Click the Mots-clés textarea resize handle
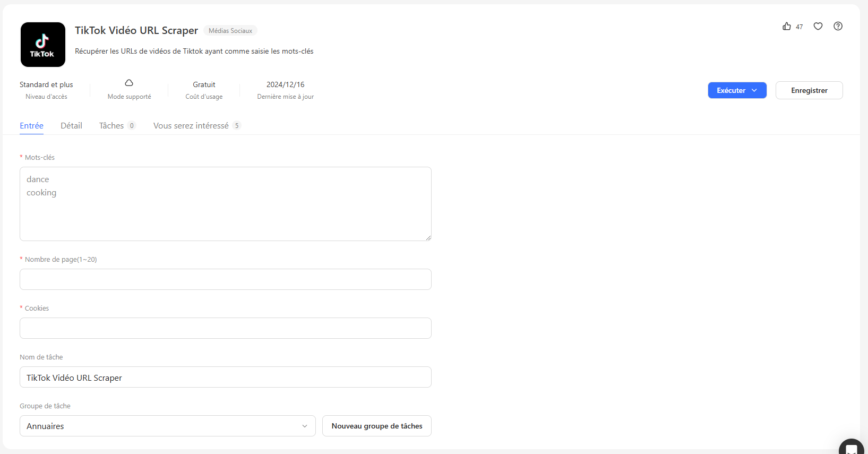868x454 pixels. (x=428, y=237)
